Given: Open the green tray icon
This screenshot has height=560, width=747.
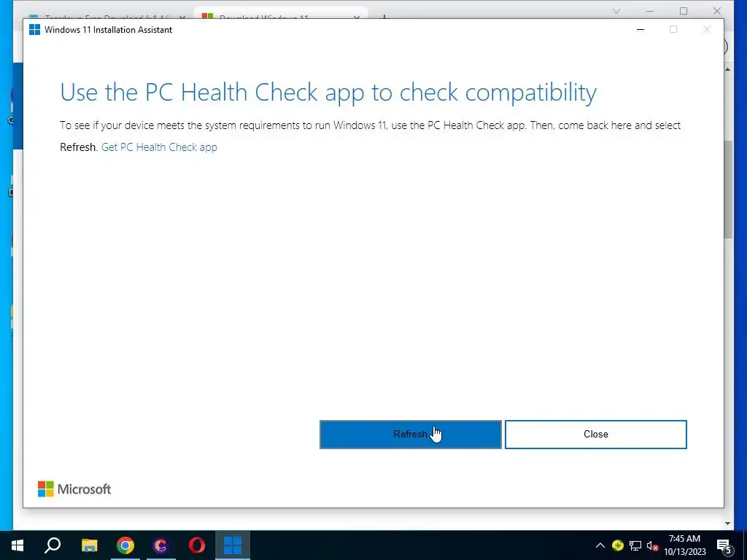Looking at the screenshot, I should 618,545.
